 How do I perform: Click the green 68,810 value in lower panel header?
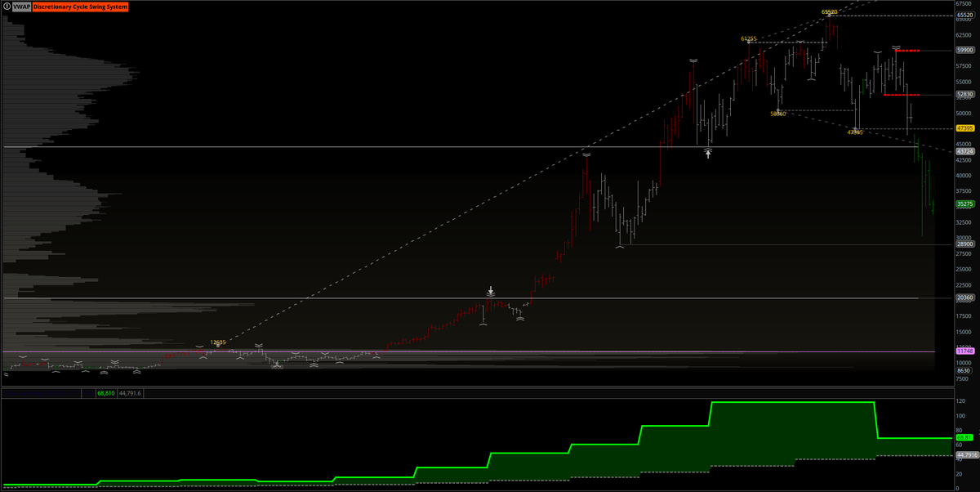(105, 393)
